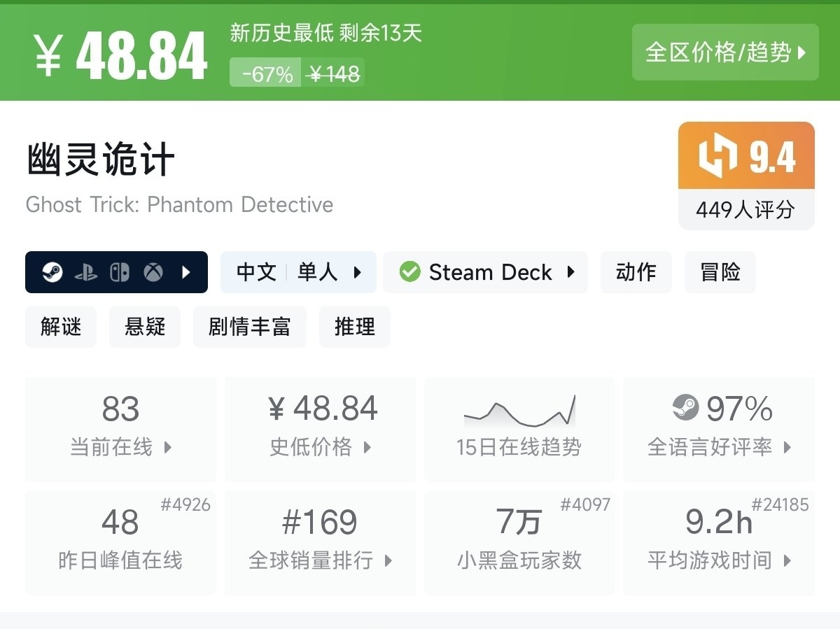Show 当前在线 player details
The image size is (840, 629).
pyautogui.click(x=120, y=428)
